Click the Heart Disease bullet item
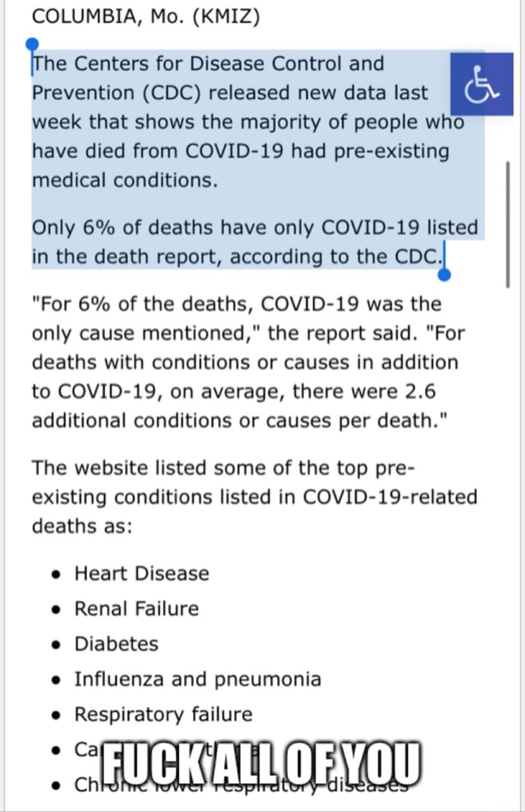525x812 pixels. [139, 573]
